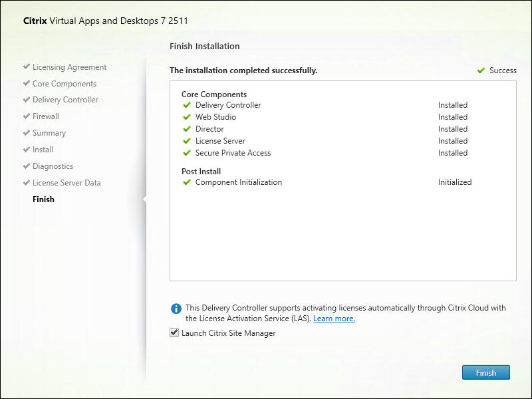Open the Learn more link
This screenshot has height=399, width=532.
[x=334, y=319]
